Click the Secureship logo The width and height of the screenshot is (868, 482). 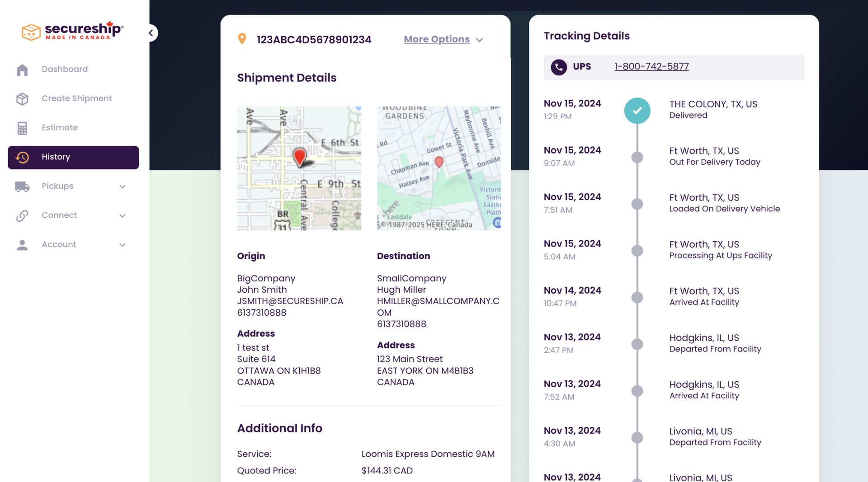click(x=72, y=31)
